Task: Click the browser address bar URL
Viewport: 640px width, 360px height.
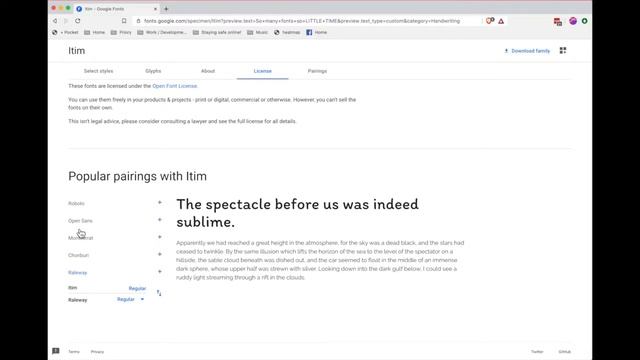Action: tap(302, 21)
